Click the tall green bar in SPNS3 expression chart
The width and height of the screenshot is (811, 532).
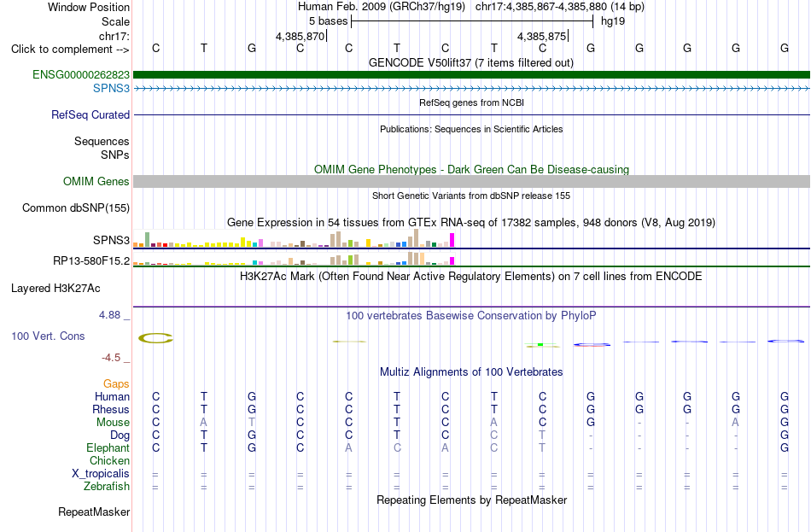147,240
